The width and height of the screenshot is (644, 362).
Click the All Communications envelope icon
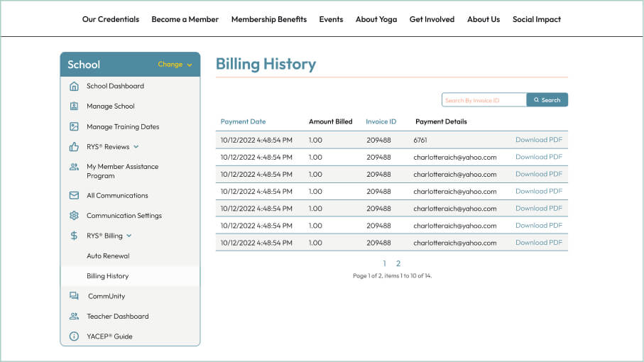[74, 196]
